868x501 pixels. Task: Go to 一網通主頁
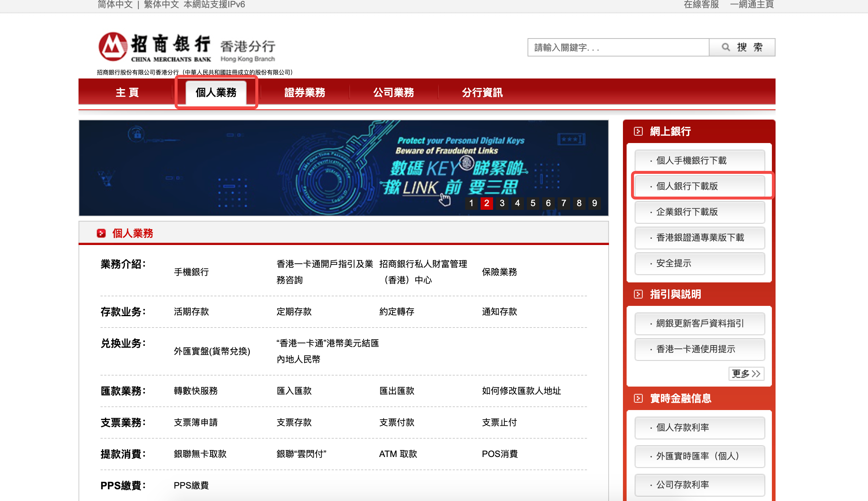(752, 4)
